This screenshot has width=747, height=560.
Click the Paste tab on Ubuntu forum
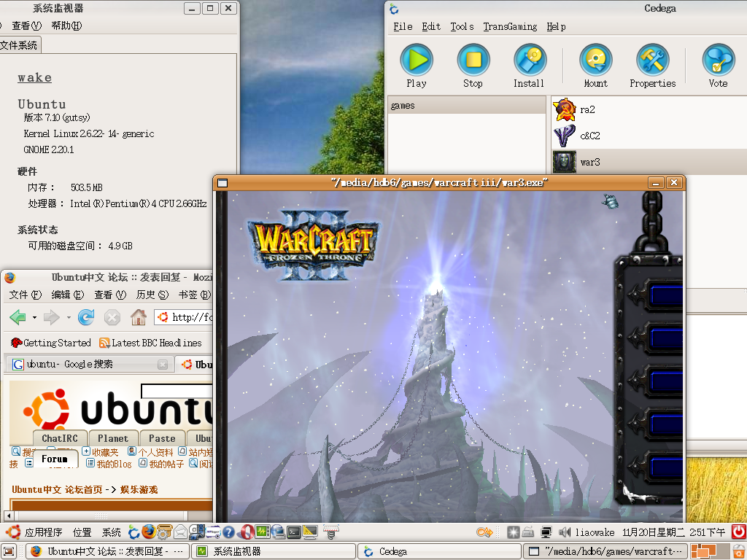pyautogui.click(x=162, y=438)
